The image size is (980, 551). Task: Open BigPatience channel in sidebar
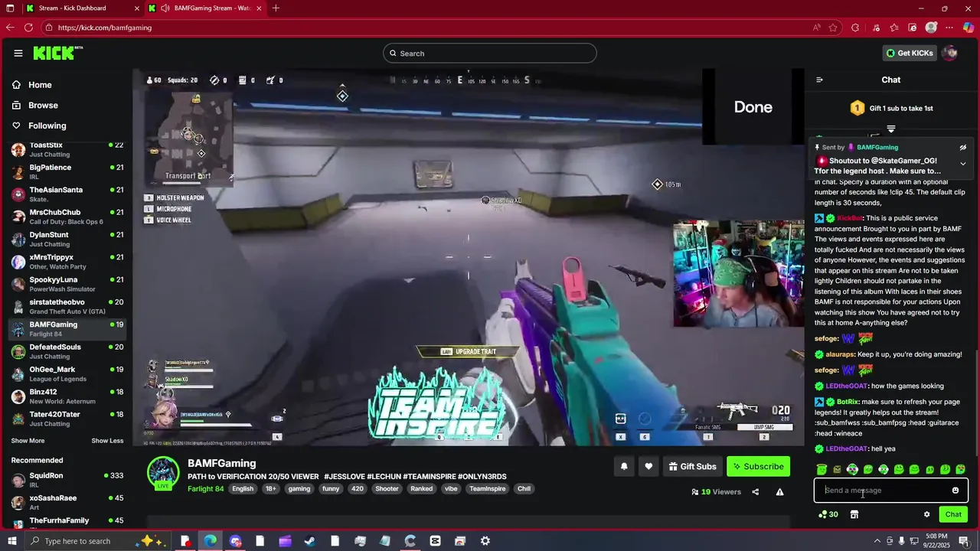click(x=67, y=171)
